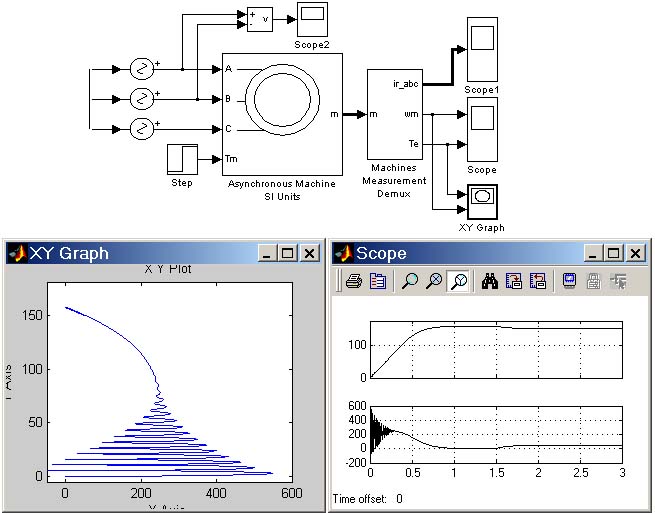Screen dimensions: 655x515
Task: Maximize the XY Graph window
Action: (287, 254)
